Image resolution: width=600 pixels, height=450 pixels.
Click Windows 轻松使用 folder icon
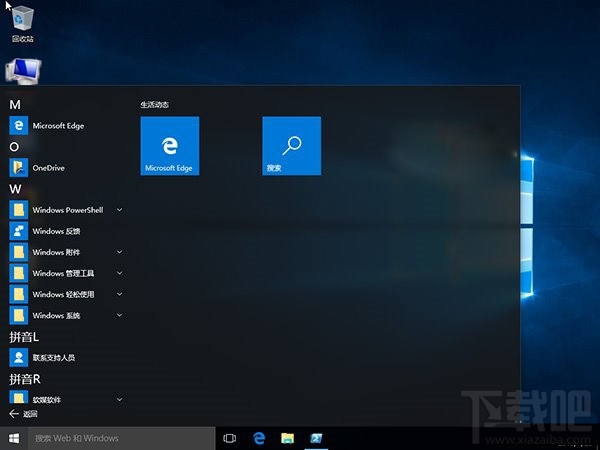(x=18, y=294)
